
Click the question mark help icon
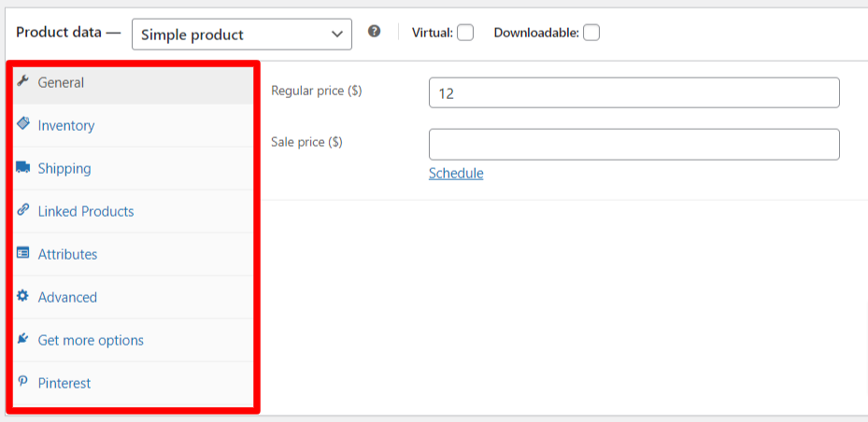(x=375, y=32)
